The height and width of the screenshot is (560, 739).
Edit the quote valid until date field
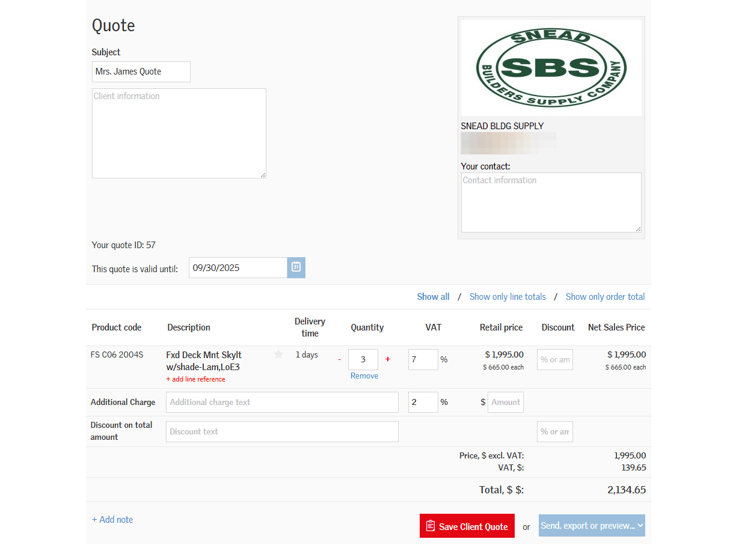tap(238, 268)
